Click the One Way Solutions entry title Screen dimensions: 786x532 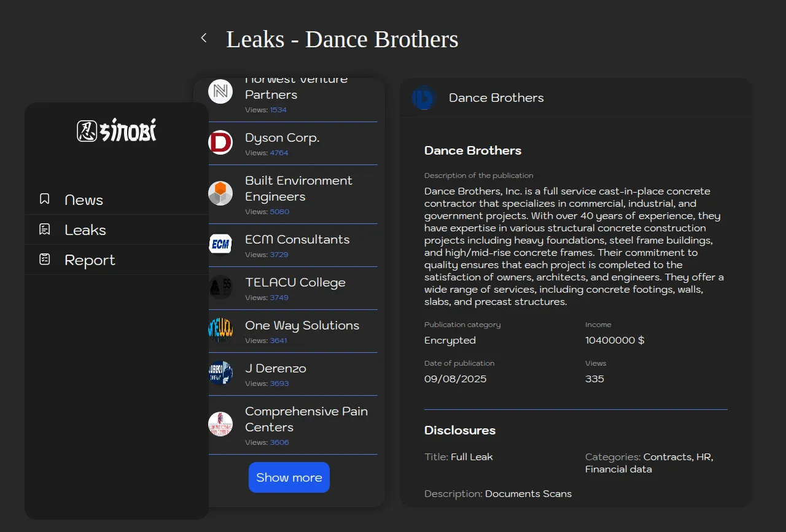pos(302,325)
